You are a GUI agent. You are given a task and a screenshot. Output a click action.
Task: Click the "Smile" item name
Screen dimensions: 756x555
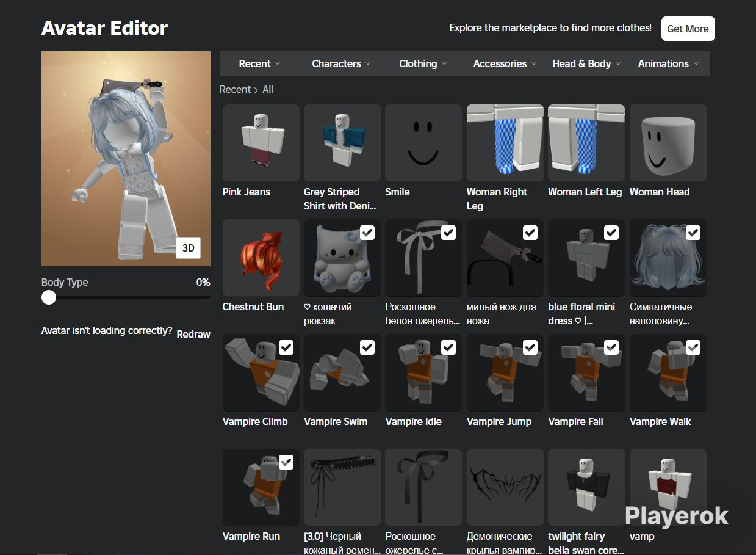point(398,192)
